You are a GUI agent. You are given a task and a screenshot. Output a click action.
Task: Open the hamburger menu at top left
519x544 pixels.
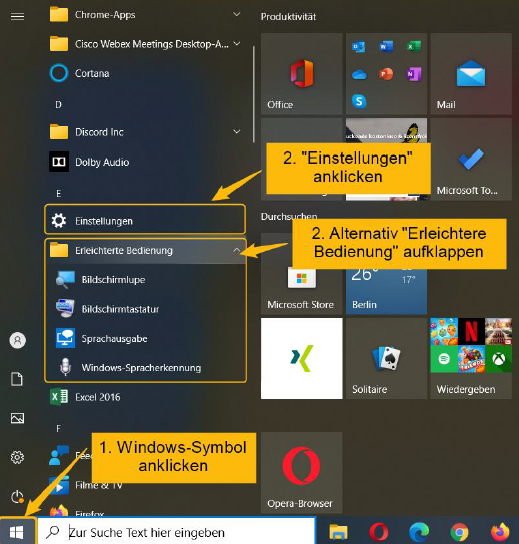pyautogui.click(x=17, y=16)
